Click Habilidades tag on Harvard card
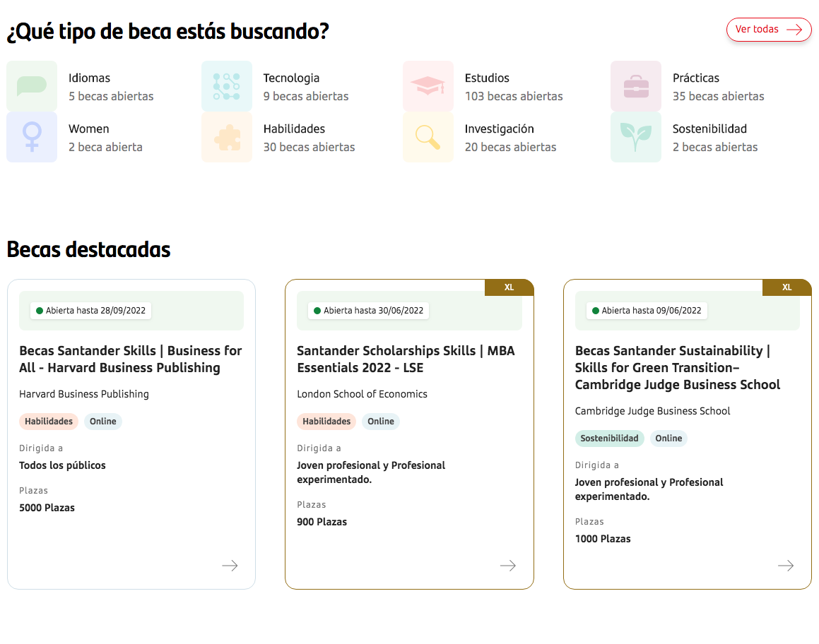 point(49,421)
